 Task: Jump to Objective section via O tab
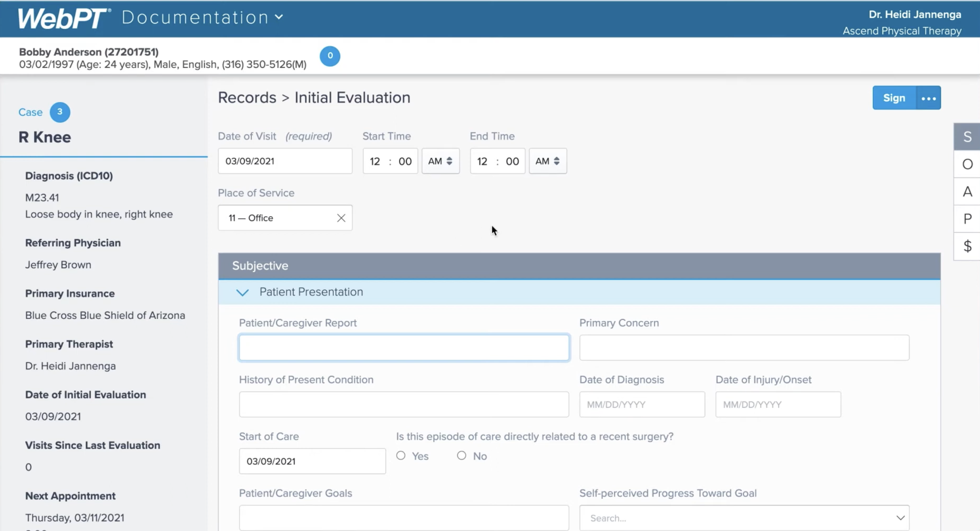point(967,164)
